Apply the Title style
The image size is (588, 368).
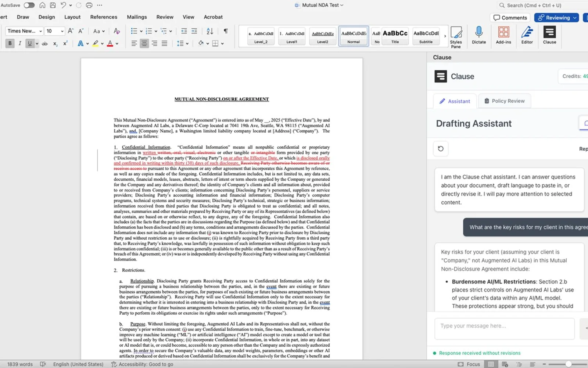click(395, 36)
